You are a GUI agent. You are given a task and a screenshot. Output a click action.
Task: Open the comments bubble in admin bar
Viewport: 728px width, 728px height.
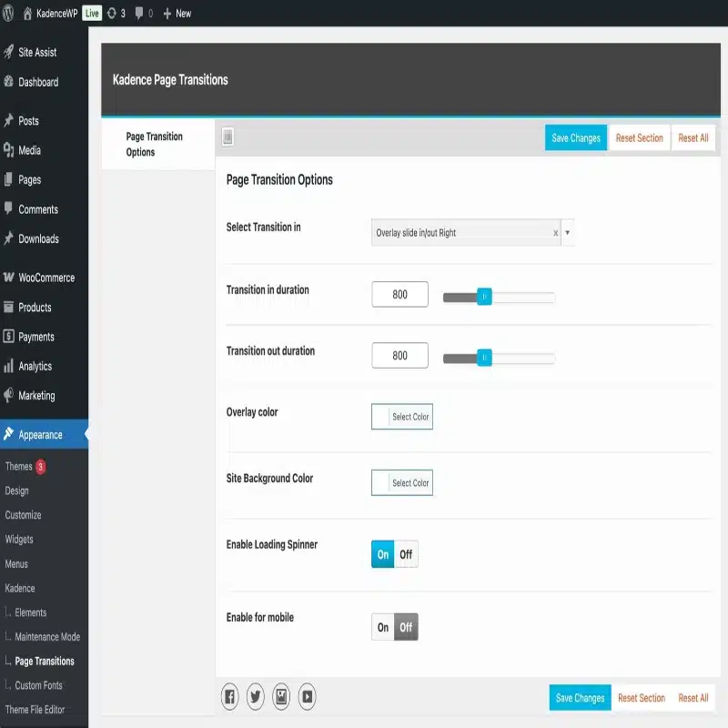pos(144,14)
